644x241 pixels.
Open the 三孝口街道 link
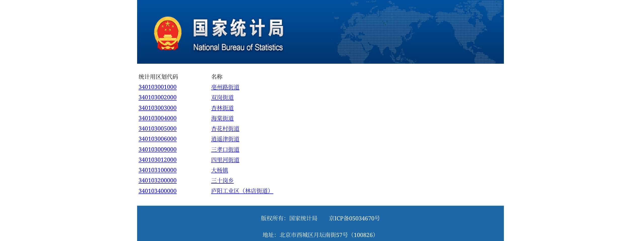click(225, 150)
